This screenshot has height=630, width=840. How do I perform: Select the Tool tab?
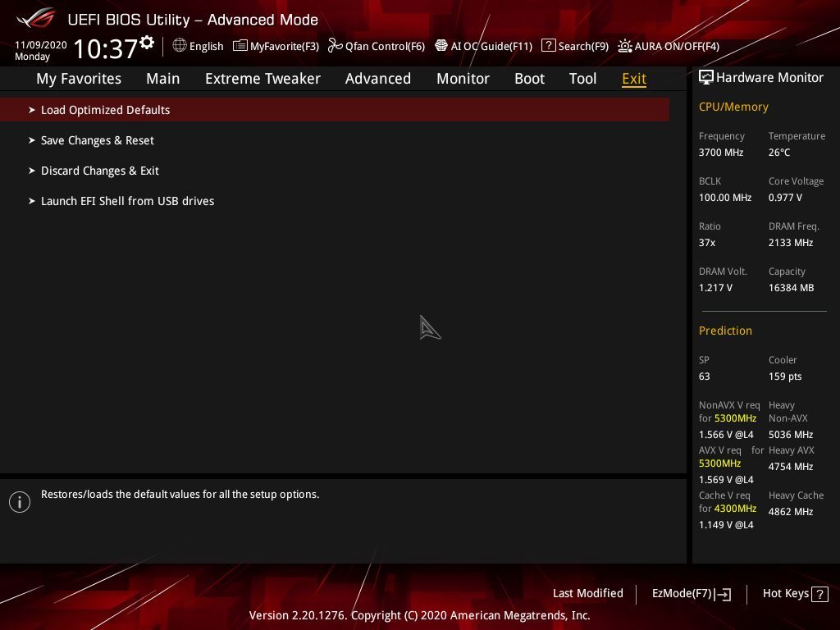point(582,79)
